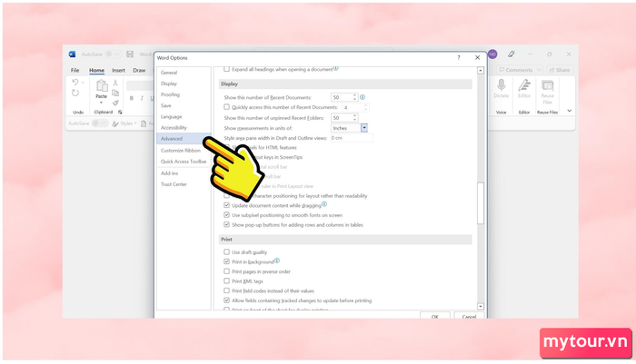The height and width of the screenshot is (364, 636).
Task: Click info icon after Update document content while dragging
Action: coord(324,204)
